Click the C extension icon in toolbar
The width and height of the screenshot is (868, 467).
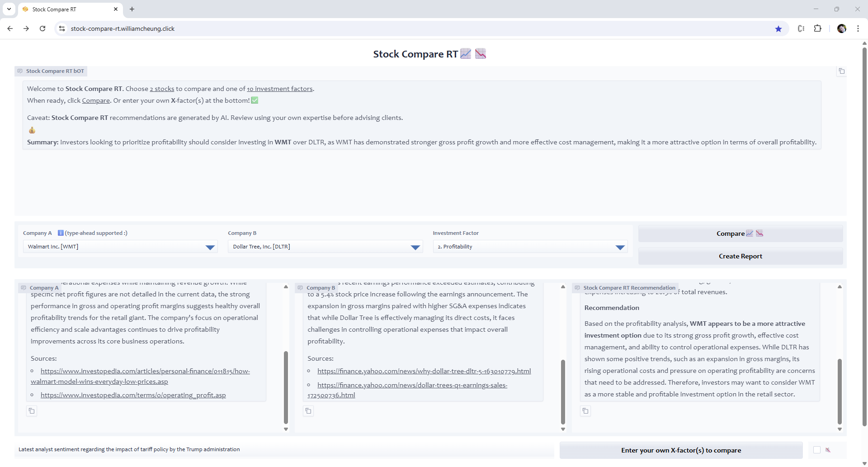click(x=801, y=29)
